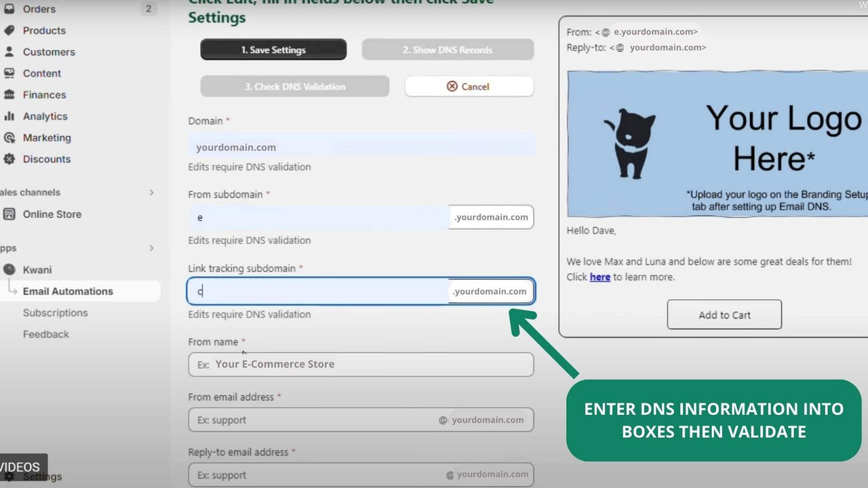Click the Add to Cart button
The width and height of the screenshot is (868, 488).
[x=724, y=314]
